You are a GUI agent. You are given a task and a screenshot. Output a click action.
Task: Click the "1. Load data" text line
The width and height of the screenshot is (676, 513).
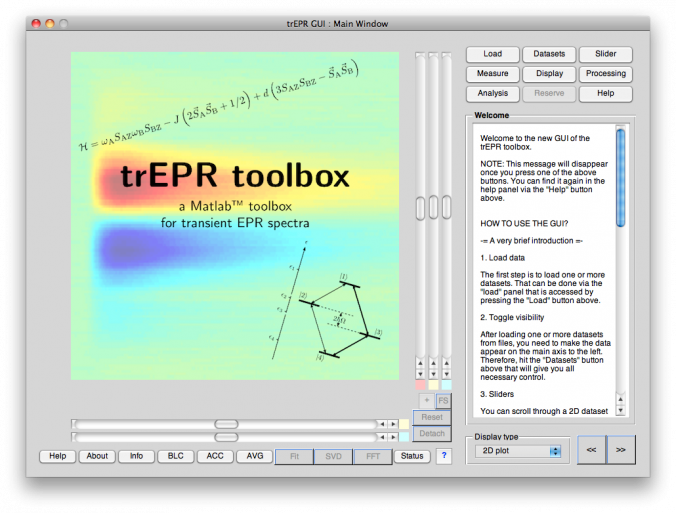(502, 258)
